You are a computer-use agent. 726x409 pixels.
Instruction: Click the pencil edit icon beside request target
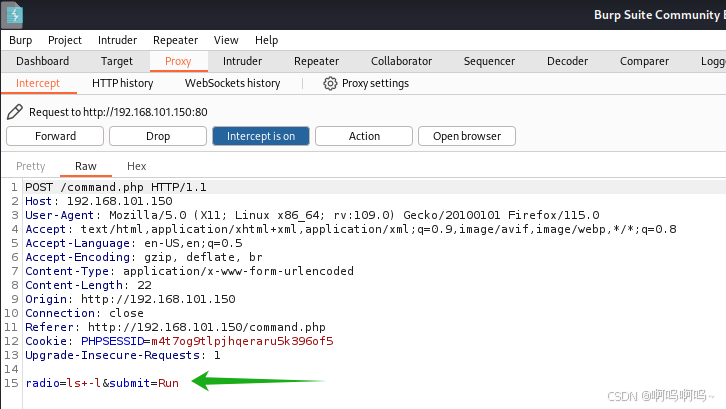click(x=14, y=112)
